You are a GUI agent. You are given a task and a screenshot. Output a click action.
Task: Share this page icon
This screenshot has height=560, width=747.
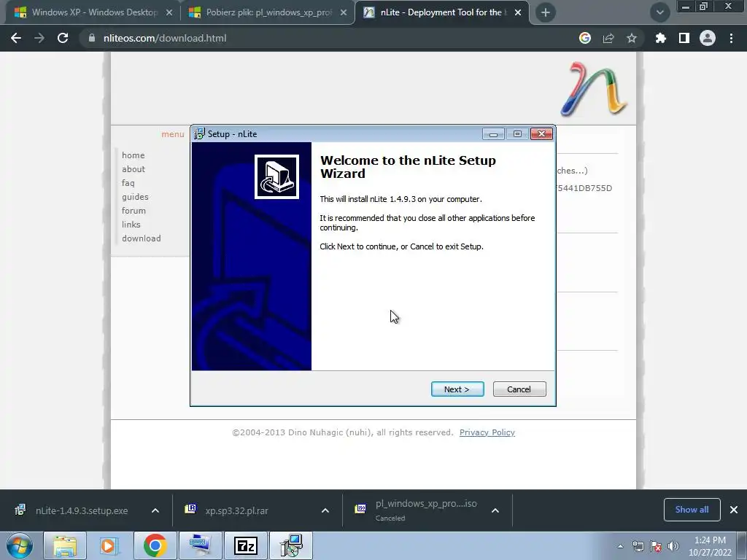point(608,38)
